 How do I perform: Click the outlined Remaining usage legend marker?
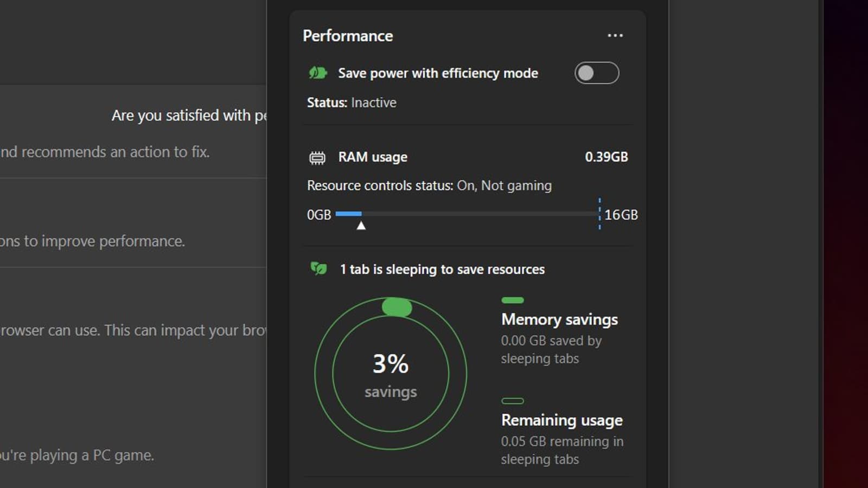pyautogui.click(x=513, y=401)
